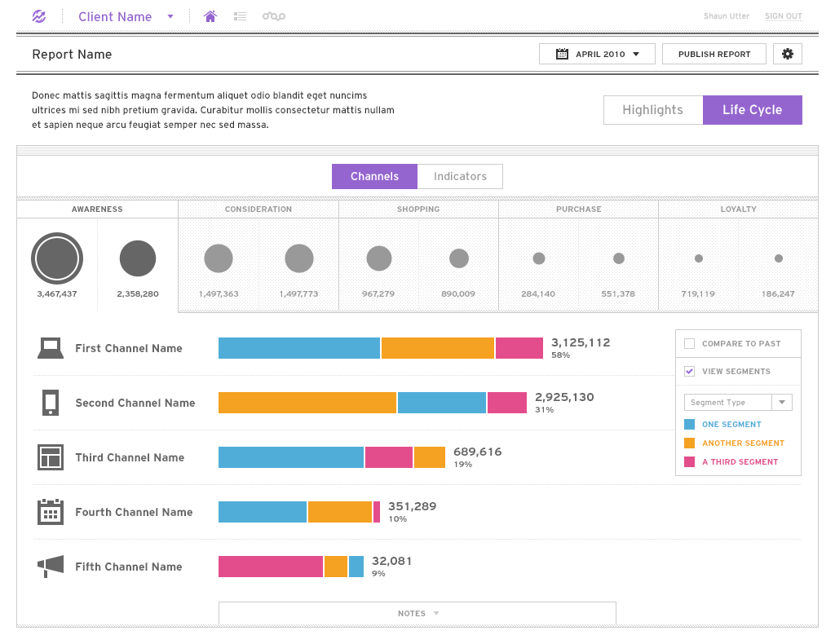The height and width of the screenshot is (644, 835).
Task: Open the list view icon in header
Action: coord(240,16)
